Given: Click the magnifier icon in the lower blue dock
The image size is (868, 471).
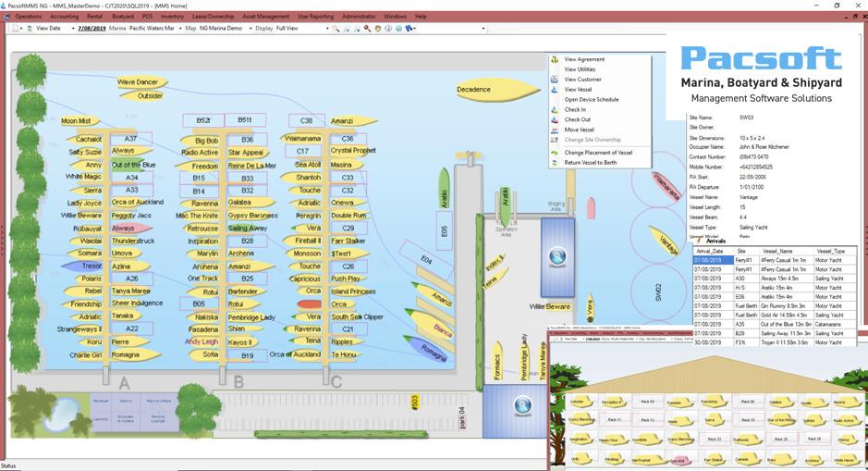Looking at the screenshot, I should click(522, 405).
